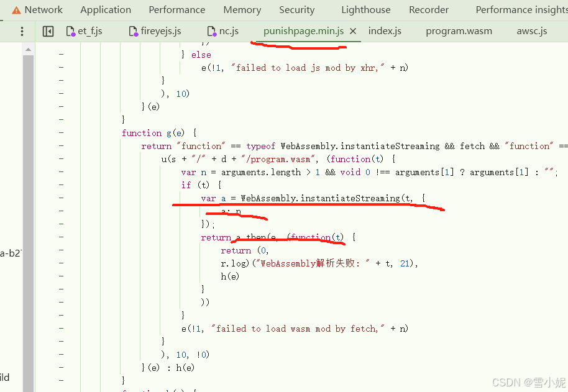The width and height of the screenshot is (568, 392).
Task: Select the punishpage.min.js tab
Action: [303, 31]
